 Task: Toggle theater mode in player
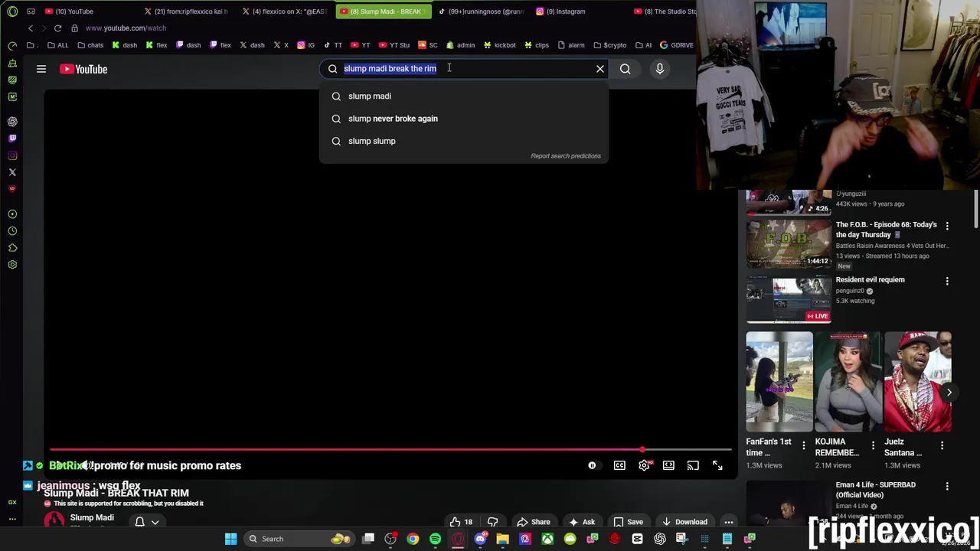click(668, 465)
